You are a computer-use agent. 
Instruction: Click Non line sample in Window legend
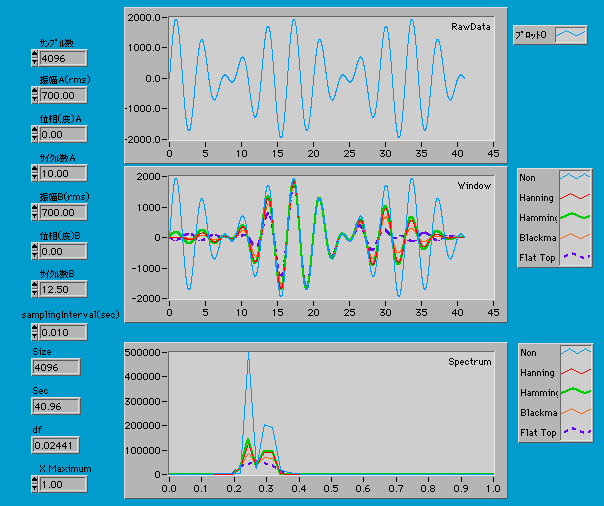(x=576, y=176)
